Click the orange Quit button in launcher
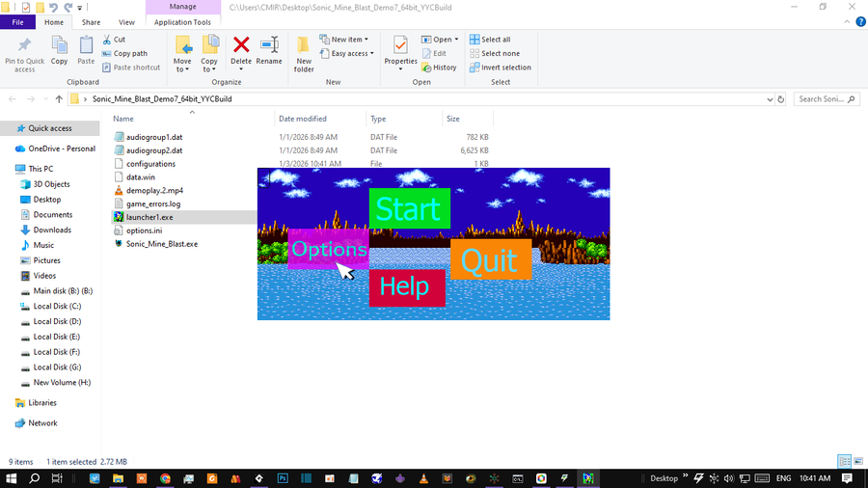Screen dimensions: 868x488 click(491, 259)
